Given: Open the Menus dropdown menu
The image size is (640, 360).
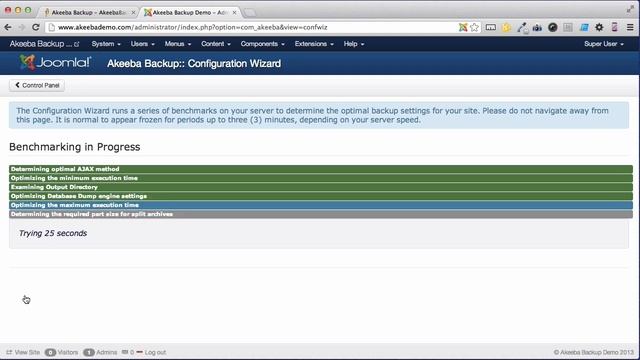Looking at the screenshot, I should [178, 44].
